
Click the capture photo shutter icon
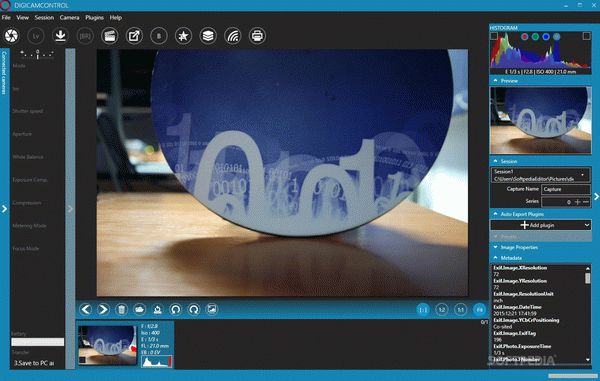[x=11, y=36]
